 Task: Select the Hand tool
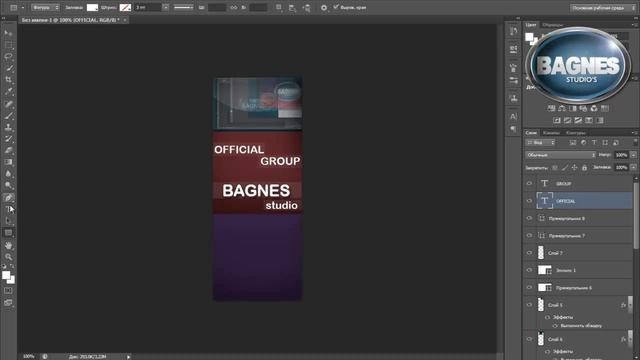tap(8, 245)
